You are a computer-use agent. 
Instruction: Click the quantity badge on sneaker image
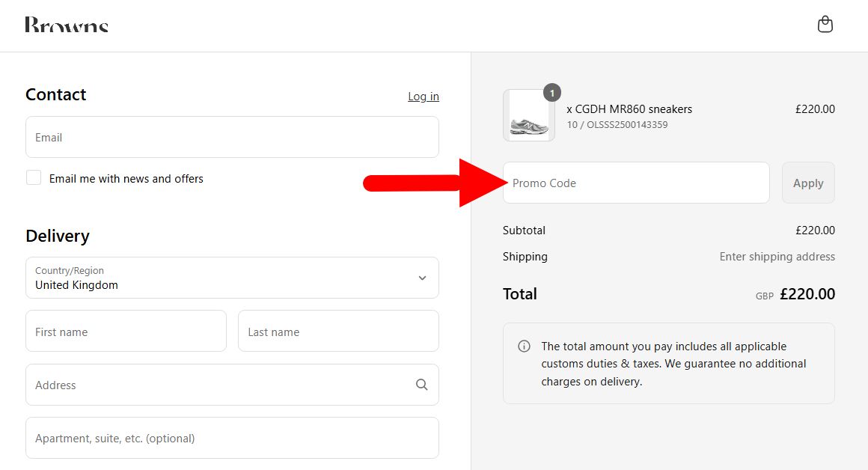tap(551, 93)
